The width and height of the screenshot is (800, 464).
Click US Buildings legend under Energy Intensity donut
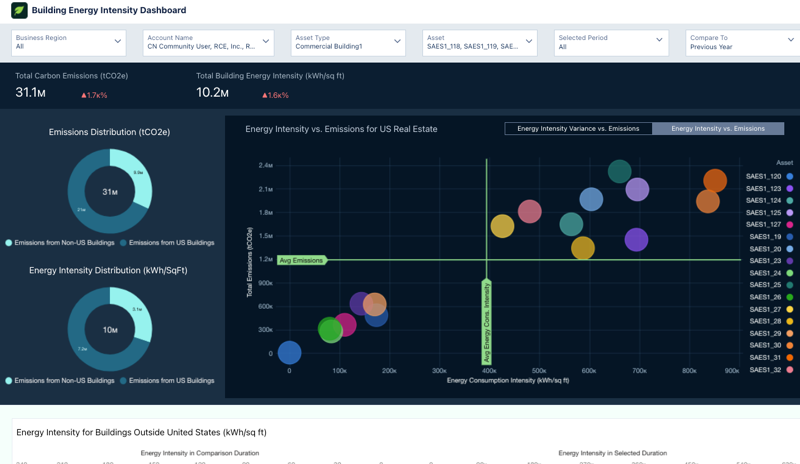coord(167,381)
